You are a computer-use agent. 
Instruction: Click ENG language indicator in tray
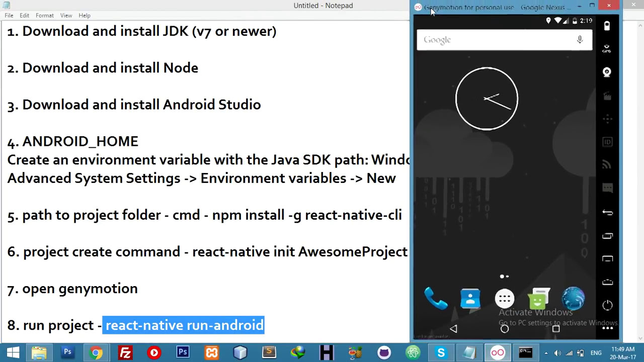pos(596,353)
